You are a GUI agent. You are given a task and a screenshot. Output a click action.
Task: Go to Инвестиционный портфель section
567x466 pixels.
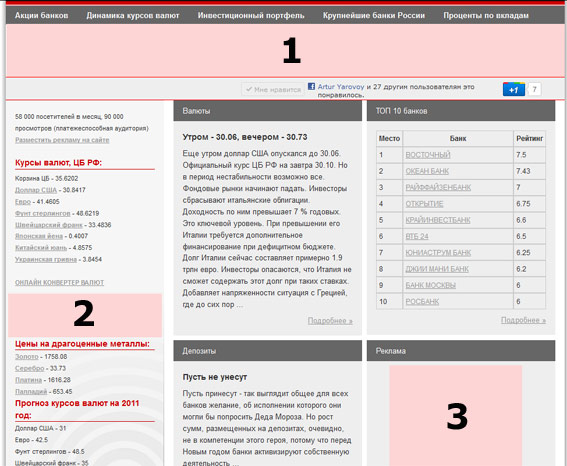coord(251,16)
